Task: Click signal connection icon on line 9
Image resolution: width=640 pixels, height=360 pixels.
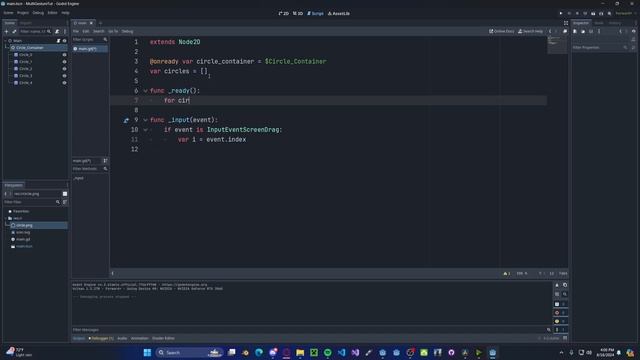Action: click(x=126, y=120)
